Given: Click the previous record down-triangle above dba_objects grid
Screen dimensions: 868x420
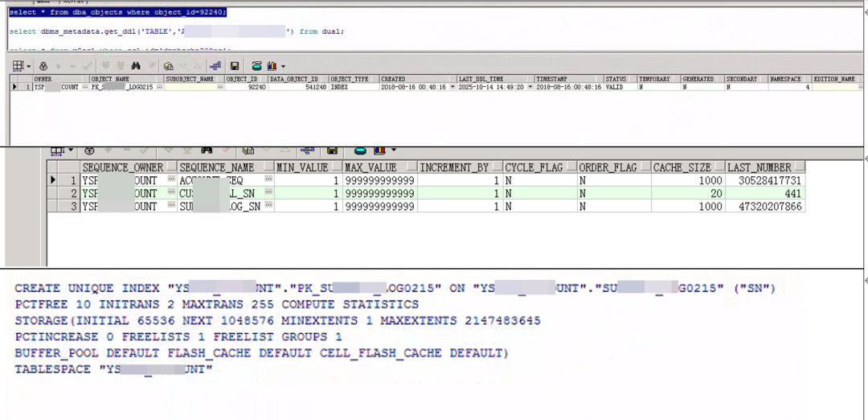Looking at the screenshot, I should 182,67.
